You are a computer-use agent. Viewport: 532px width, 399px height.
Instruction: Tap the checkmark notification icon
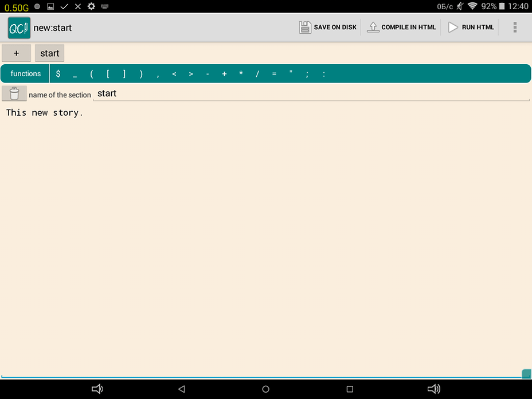point(64,6)
